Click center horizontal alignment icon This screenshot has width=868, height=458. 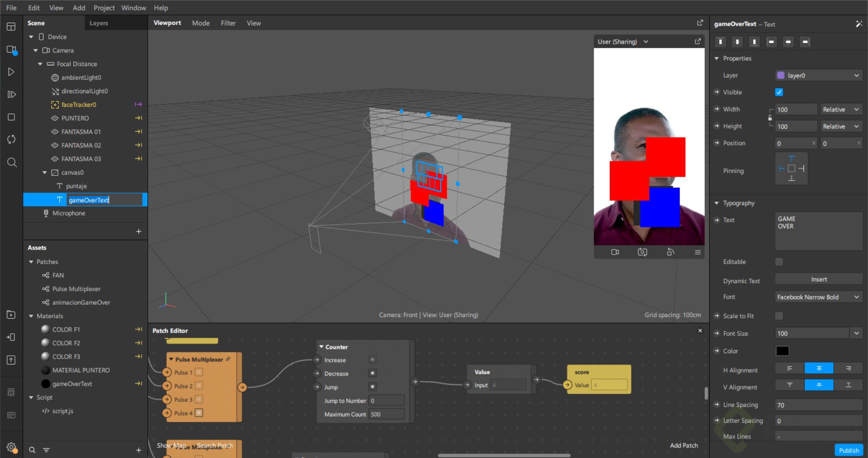click(818, 368)
